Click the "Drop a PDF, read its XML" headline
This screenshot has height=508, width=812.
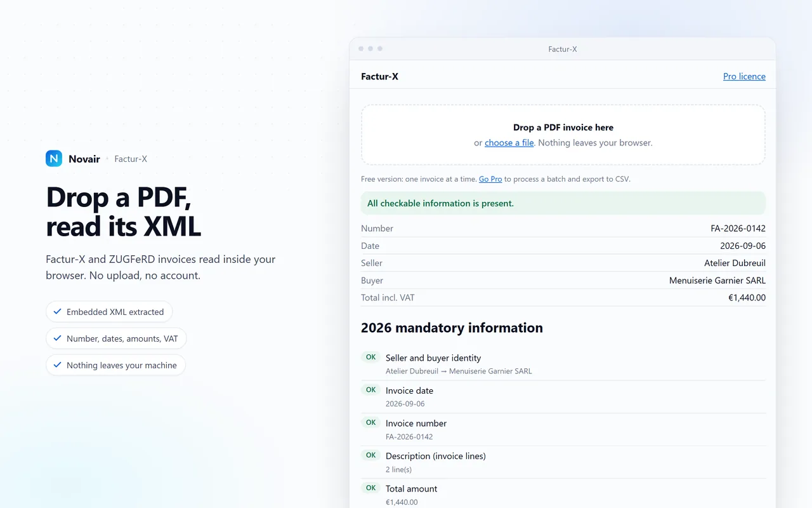[x=124, y=212]
